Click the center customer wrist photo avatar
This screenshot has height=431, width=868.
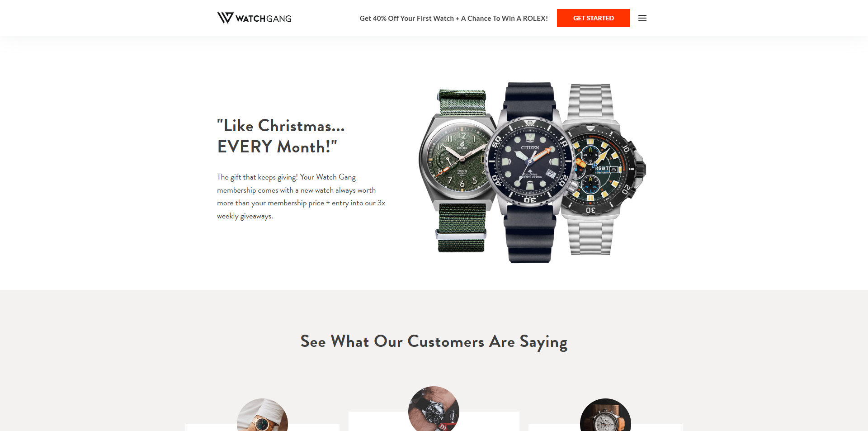click(434, 409)
